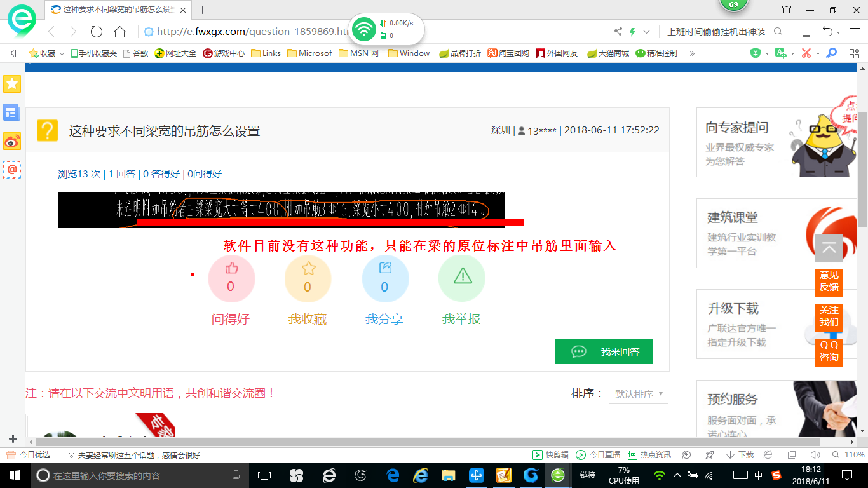Viewport: 868px width, 488px height.
Task: Click the Windows taskbar search box
Action: (x=140, y=475)
